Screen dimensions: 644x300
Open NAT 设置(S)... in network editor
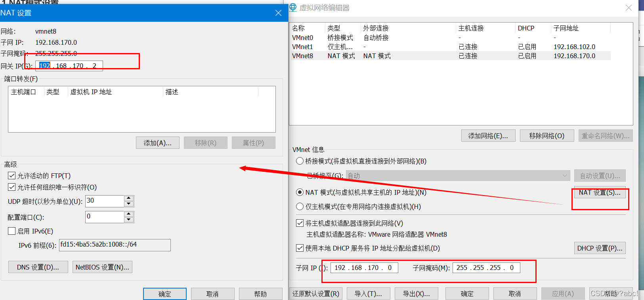tap(600, 192)
